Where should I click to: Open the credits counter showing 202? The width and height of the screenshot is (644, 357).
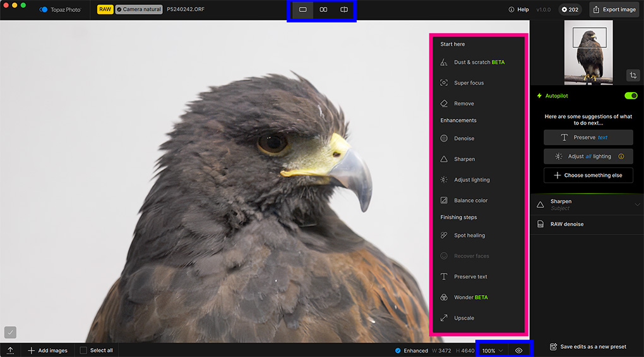click(569, 10)
